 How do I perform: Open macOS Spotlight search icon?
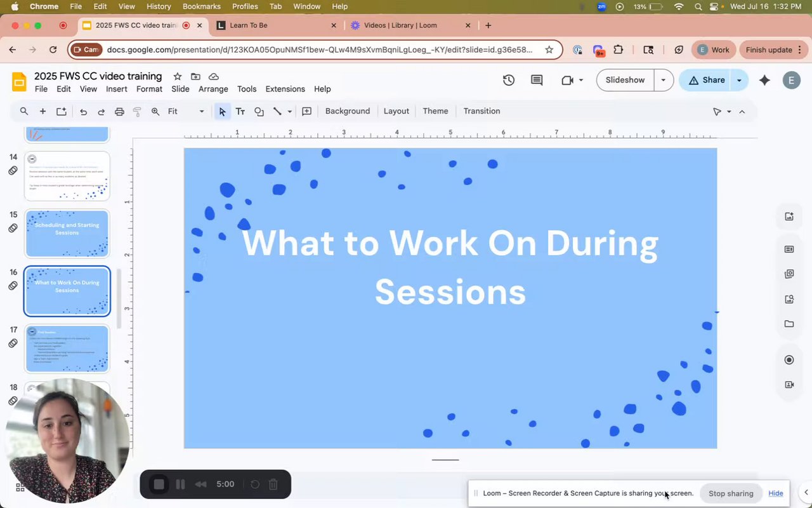tap(698, 6)
